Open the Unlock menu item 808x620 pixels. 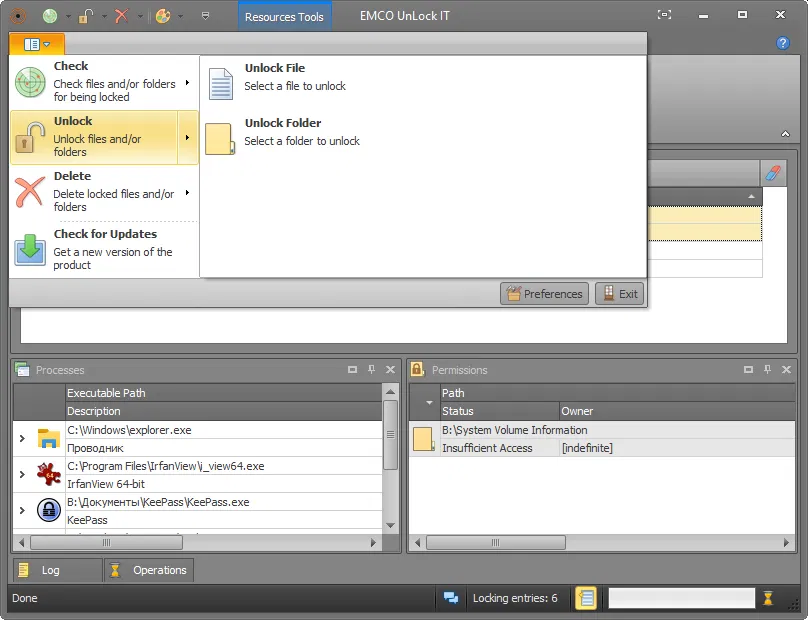pyautogui.click(x=104, y=137)
